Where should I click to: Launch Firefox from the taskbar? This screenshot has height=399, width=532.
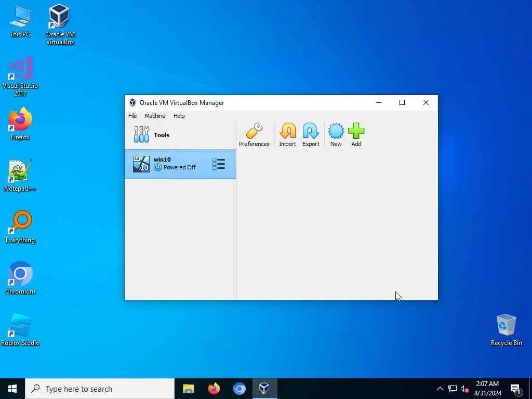[214, 389]
